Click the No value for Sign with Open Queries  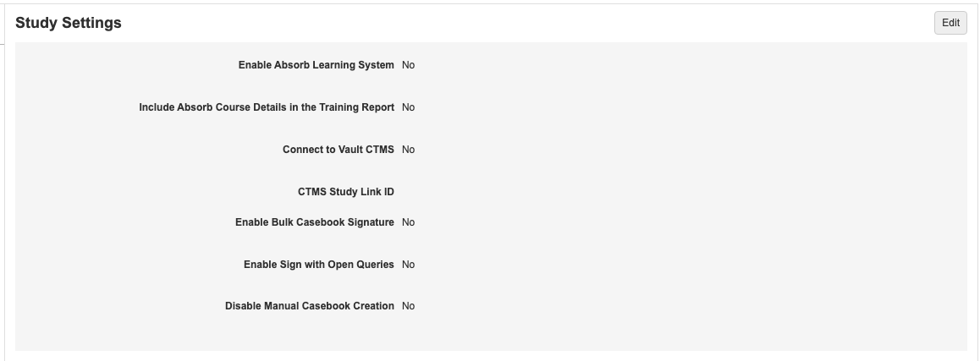click(x=408, y=265)
